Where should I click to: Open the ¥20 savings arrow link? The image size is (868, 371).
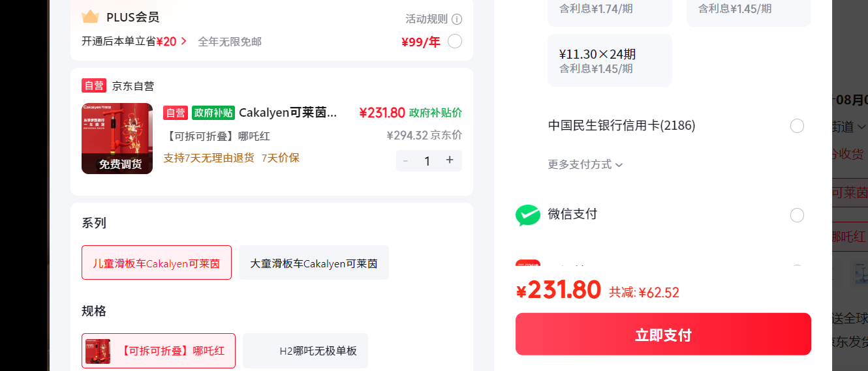coord(171,41)
